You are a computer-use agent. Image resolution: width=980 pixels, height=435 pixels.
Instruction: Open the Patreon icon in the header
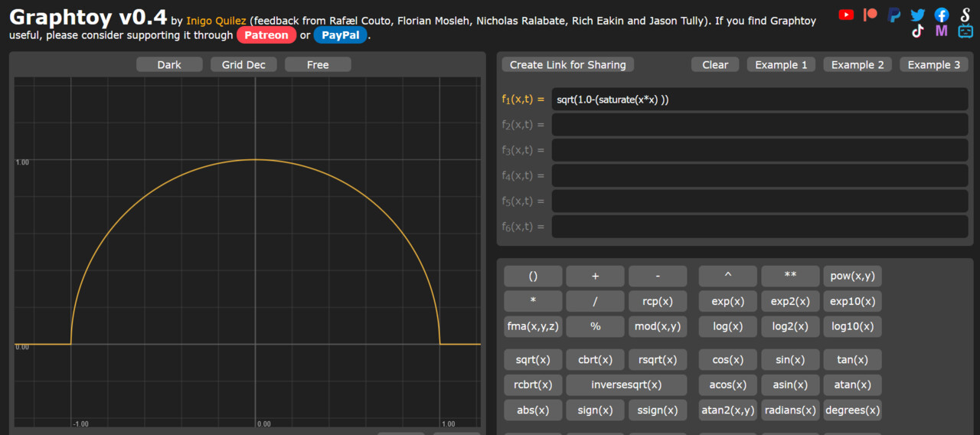tap(870, 14)
